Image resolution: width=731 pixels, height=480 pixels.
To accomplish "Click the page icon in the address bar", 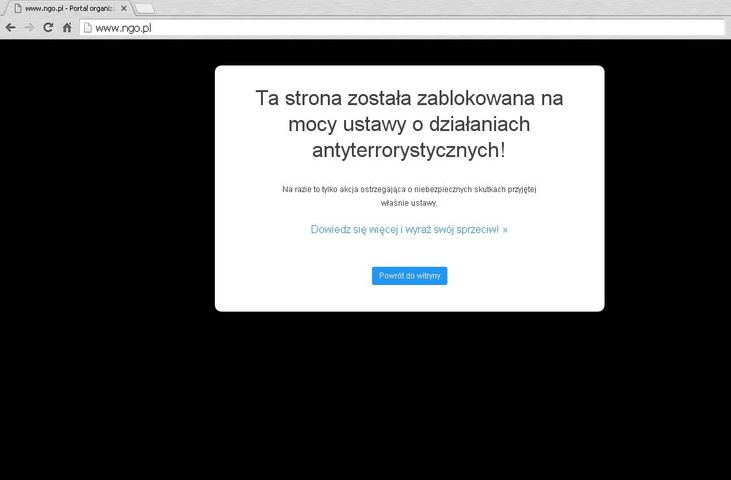I will [x=87, y=28].
